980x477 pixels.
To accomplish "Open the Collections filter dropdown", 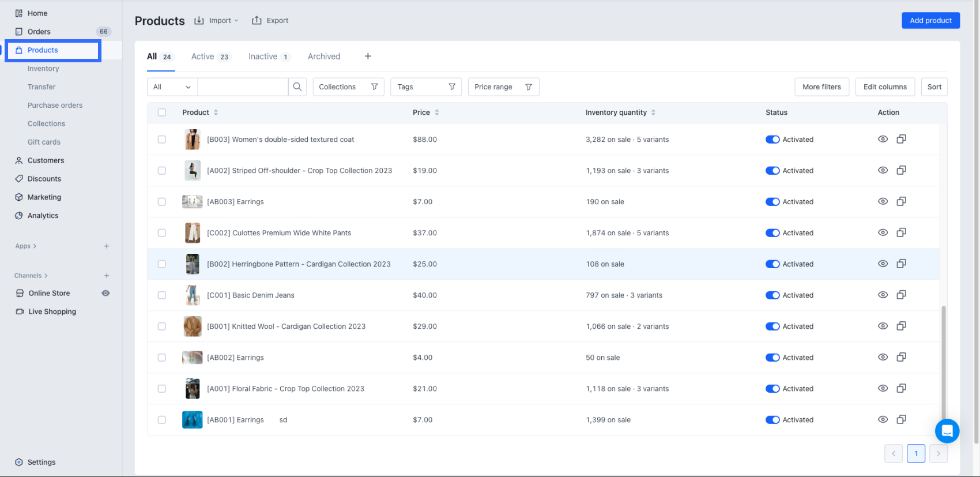I will (x=348, y=87).
